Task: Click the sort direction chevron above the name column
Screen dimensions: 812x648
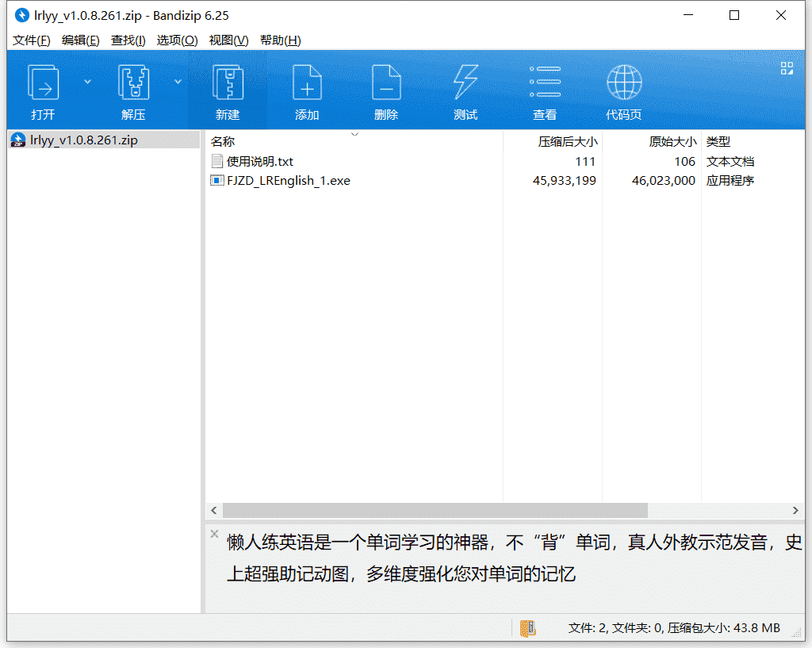Action: click(354, 134)
